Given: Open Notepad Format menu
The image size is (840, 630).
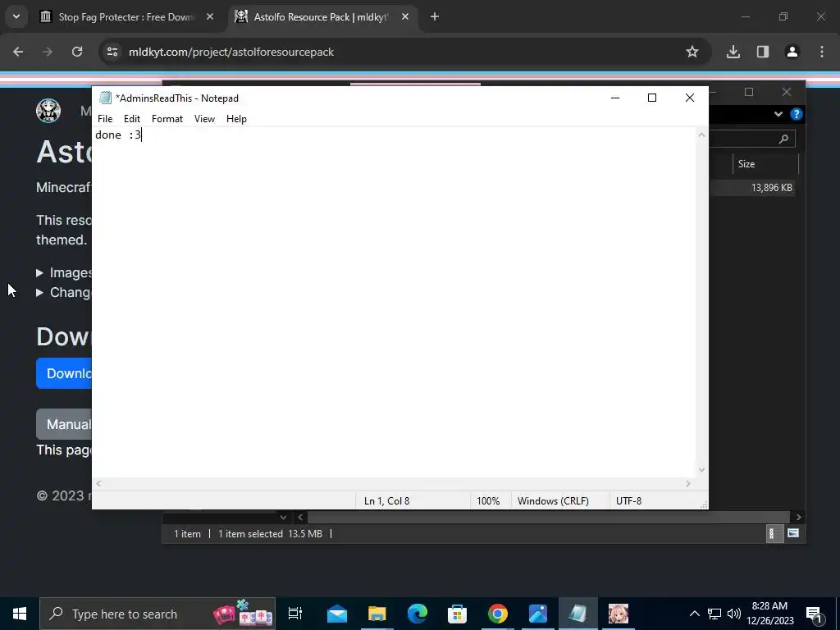Looking at the screenshot, I should pyautogui.click(x=167, y=119).
